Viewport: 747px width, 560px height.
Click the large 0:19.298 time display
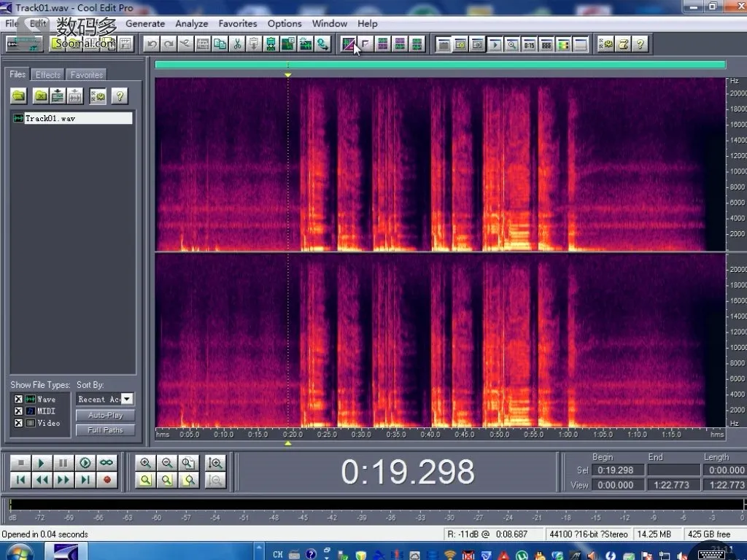(x=408, y=472)
